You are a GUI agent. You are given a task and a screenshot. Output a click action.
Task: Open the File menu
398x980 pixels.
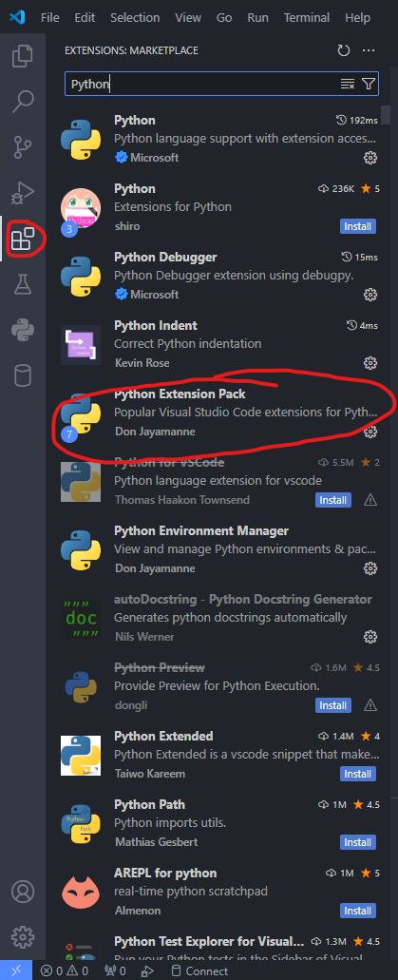coord(50,18)
